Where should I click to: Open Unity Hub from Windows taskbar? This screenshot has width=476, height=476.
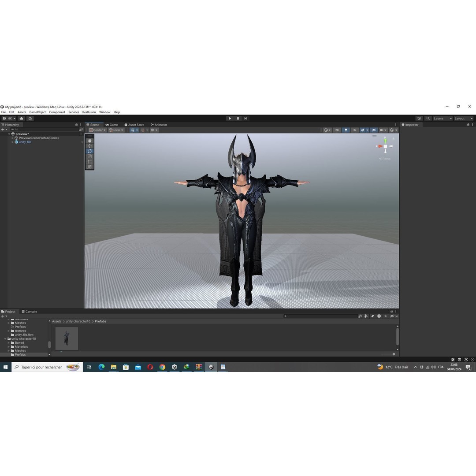[174, 367]
